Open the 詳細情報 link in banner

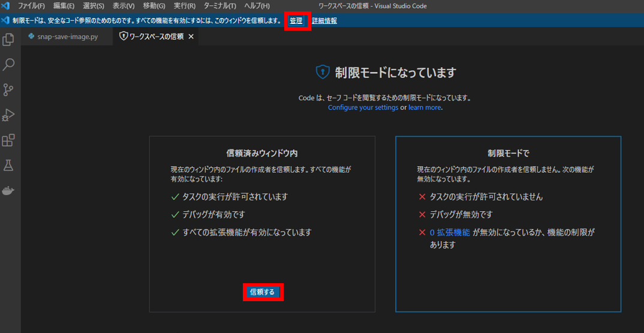324,20
